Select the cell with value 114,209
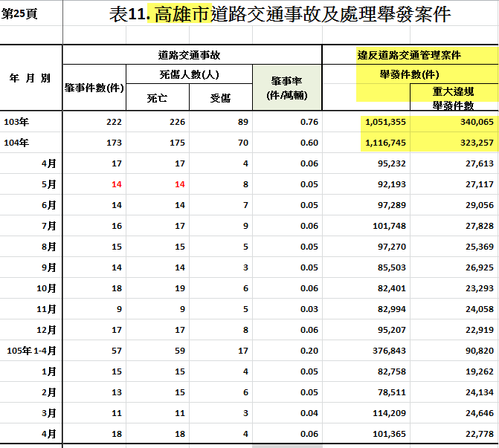 coord(367,412)
